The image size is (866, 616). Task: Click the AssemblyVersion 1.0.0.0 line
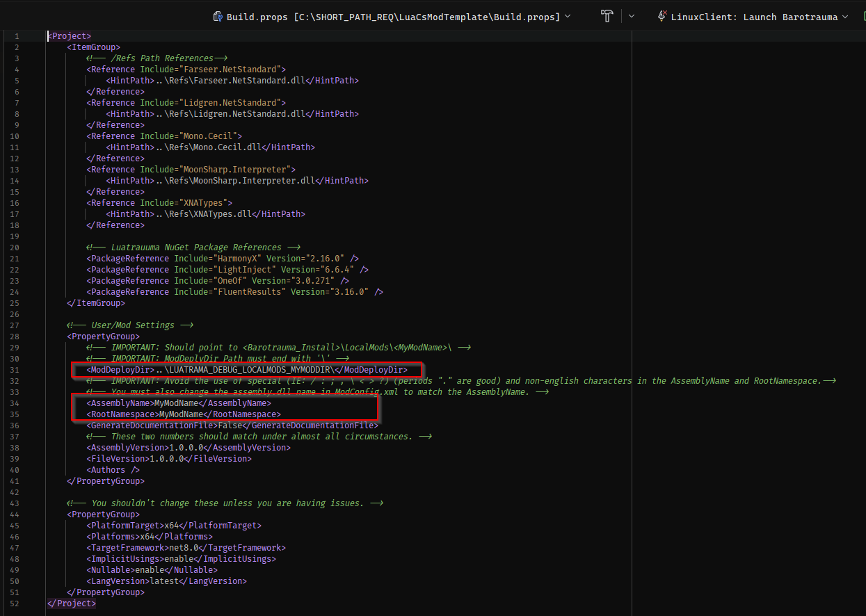click(x=189, y=447)
